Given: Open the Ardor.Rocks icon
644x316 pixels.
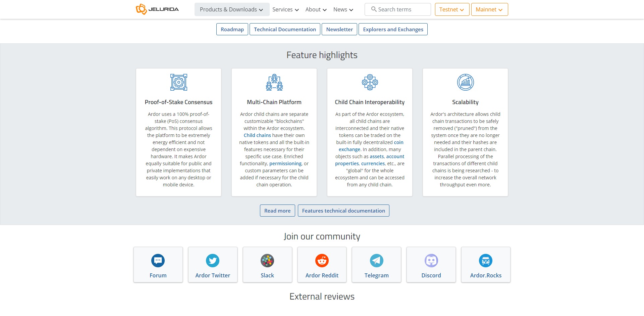Looking at the screenshot, I should pyautogui.click(x=486, y=261).
